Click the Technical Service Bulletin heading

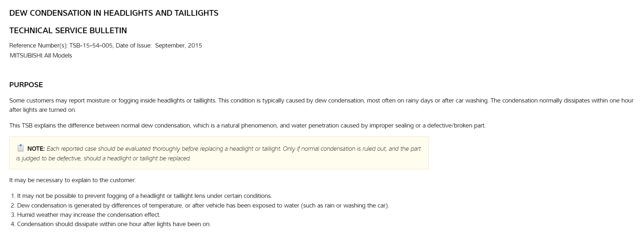tap(68, 31)
